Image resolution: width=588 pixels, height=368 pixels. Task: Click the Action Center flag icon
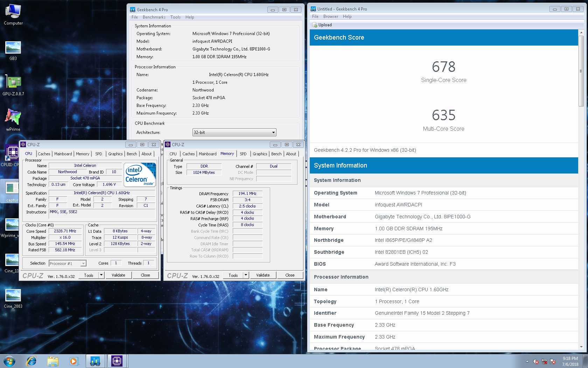tap(553, 361)
